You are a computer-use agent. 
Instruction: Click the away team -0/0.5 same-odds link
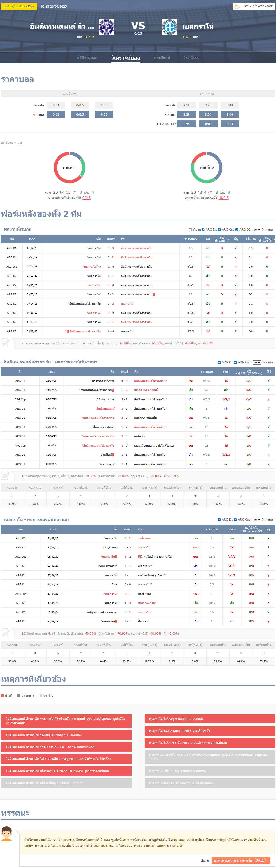[x=223, y=198]
